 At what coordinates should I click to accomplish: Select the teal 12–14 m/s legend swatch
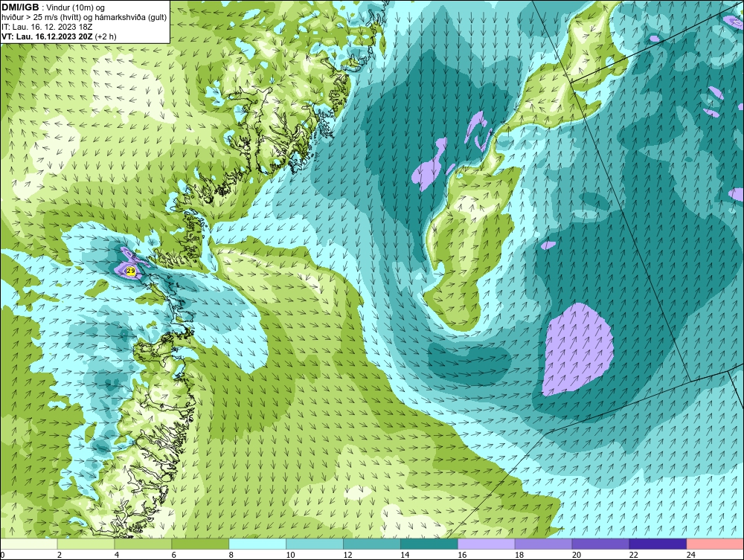372,544
